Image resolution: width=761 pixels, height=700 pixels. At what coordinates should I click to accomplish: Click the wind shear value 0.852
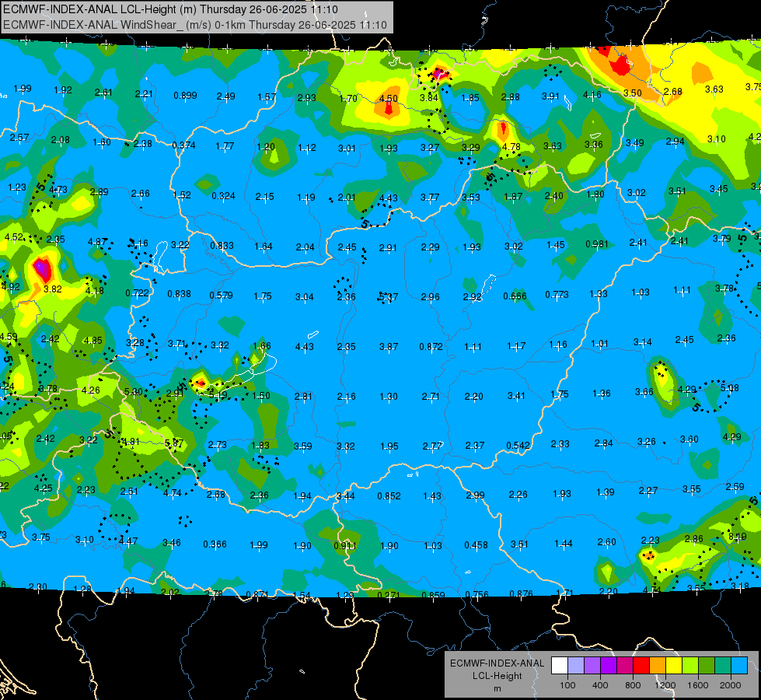tap(389, 495)
